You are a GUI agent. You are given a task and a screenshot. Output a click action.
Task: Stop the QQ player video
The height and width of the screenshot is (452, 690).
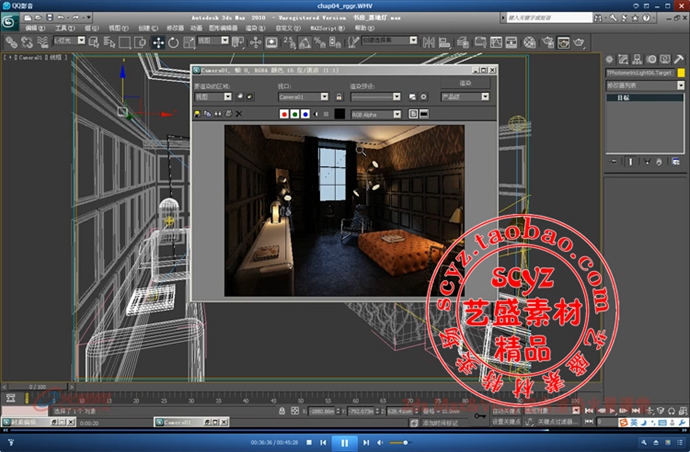(x=309, y=442)
